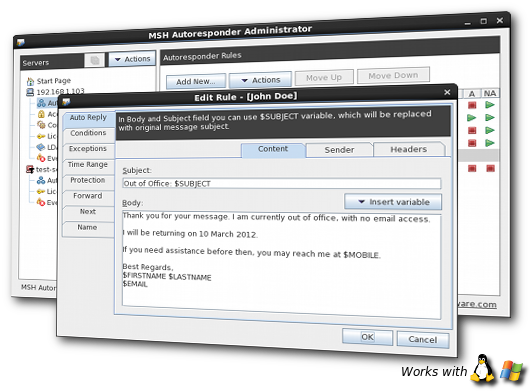This screenshot has height=391, width=530.
Task: Click the server icon beside 192.168.1.103
Action: click(30, 92)
